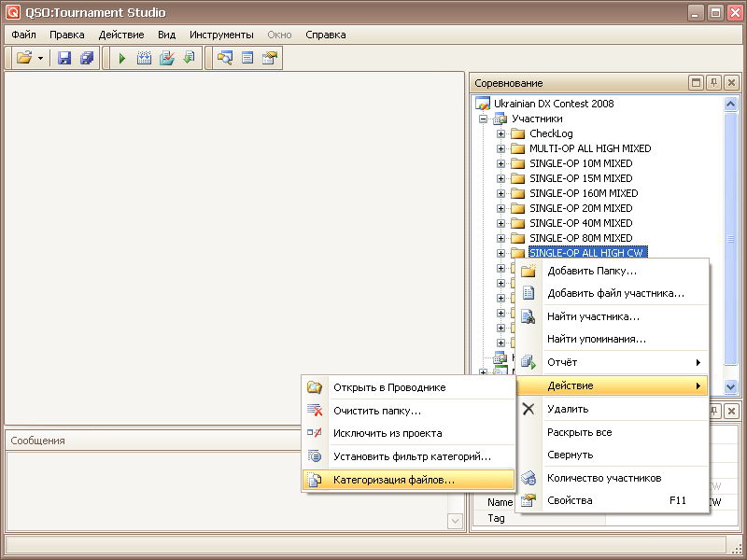The width and height of the screenshot is (747, 560).
Task: Select Добавить файл участника… in context menu
Action: pyautogui.click(x=615, y=293)
